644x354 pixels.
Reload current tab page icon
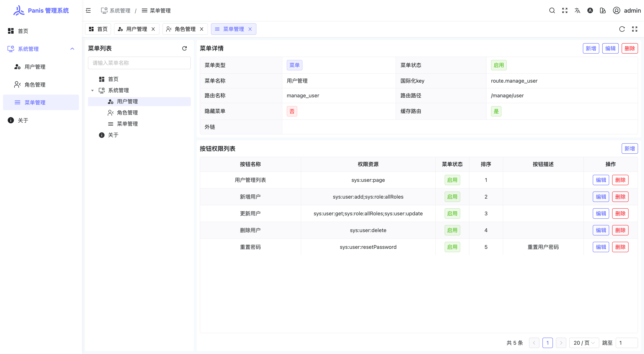pyautogui.click(x=622, y=29)
